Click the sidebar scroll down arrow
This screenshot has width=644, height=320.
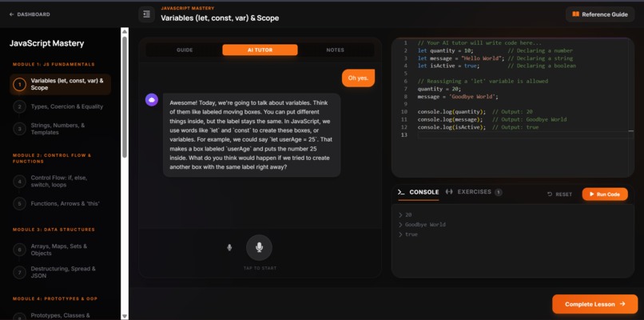coord(125,316)
